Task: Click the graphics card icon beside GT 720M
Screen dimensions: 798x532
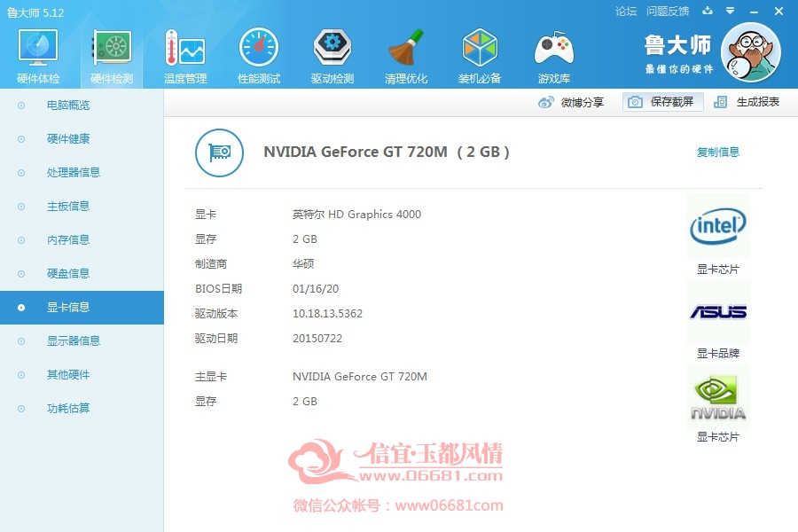Action: click(219, 153)
